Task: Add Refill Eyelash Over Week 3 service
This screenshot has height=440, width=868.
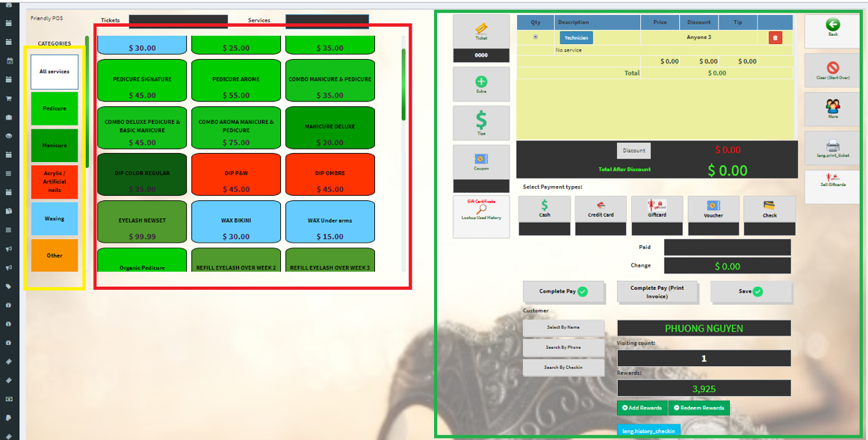Action: point(330,260)
